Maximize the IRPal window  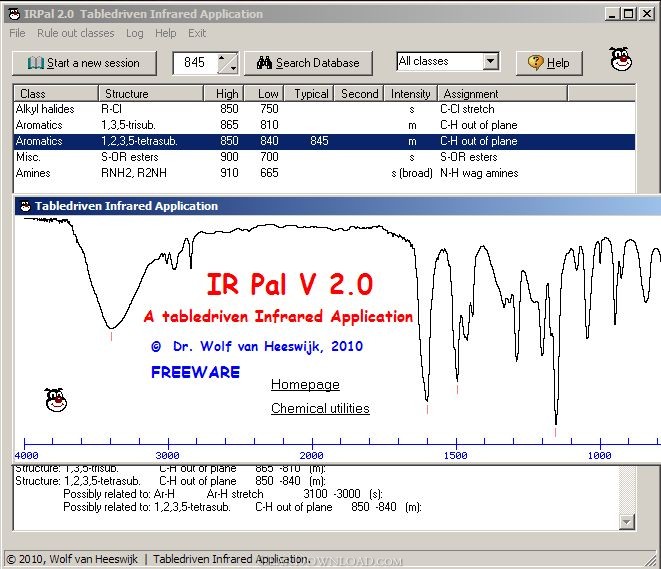pos(628,13)
